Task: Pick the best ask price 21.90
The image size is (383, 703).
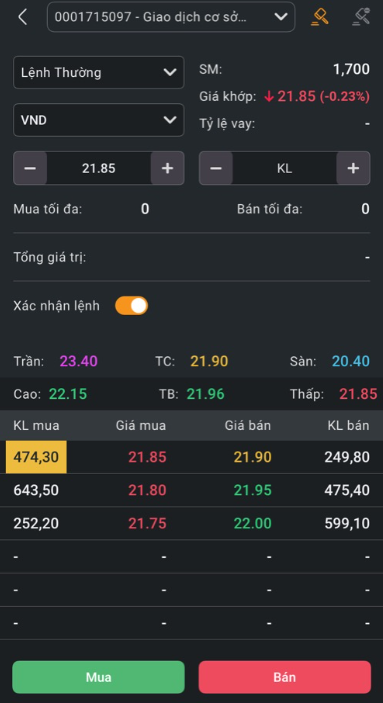Action: pos(252,457)
